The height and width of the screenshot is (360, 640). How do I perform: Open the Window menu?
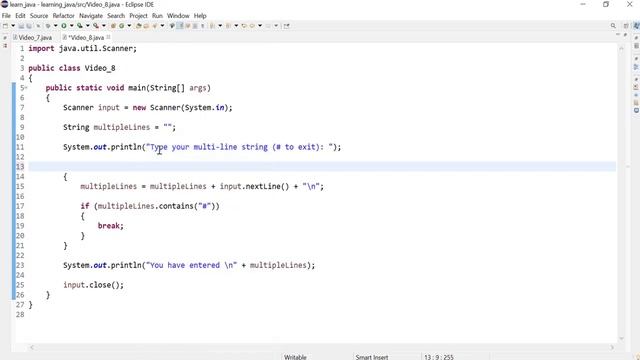point(178,16)
